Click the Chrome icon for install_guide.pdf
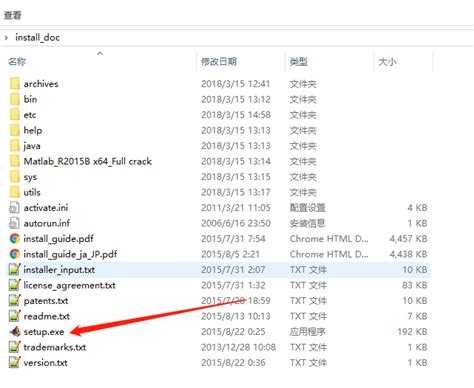474x388 pixels. (14, 239)
